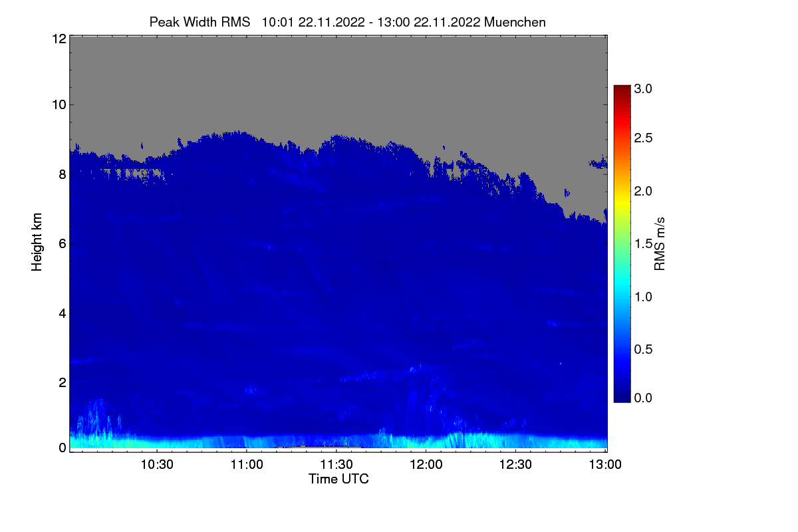Click the colorbar value 3.0

tap(642, 88)
